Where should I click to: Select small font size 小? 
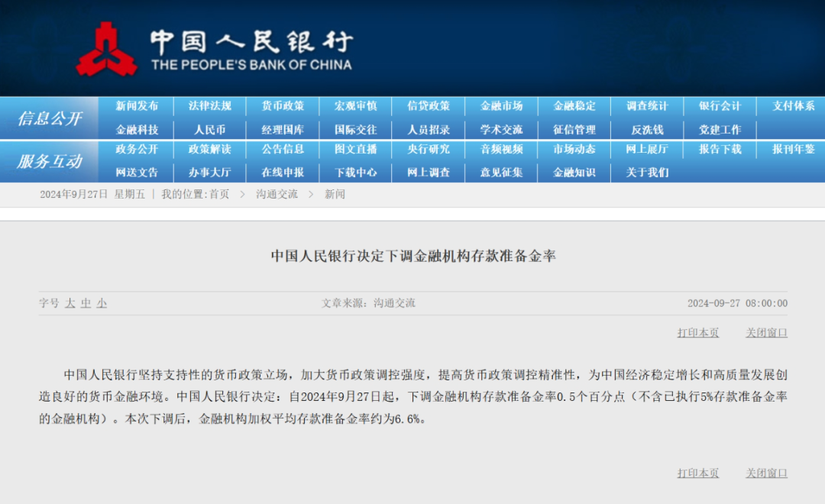coord(102,303)
